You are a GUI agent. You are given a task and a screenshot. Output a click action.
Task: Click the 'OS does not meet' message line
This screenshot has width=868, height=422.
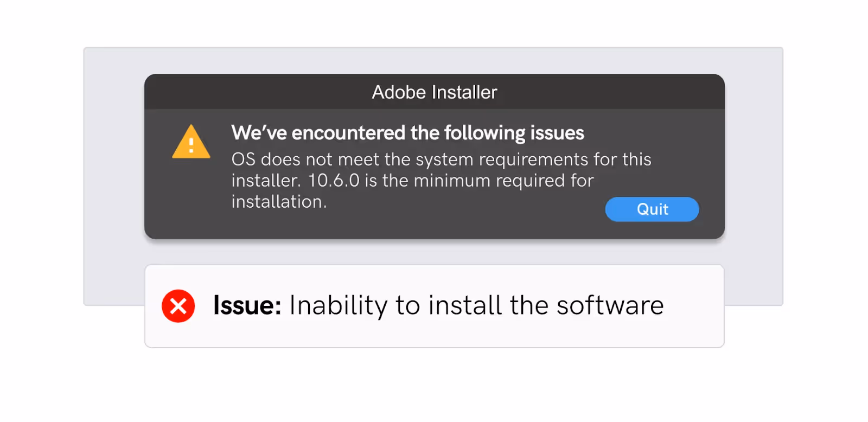coord(441,159)
